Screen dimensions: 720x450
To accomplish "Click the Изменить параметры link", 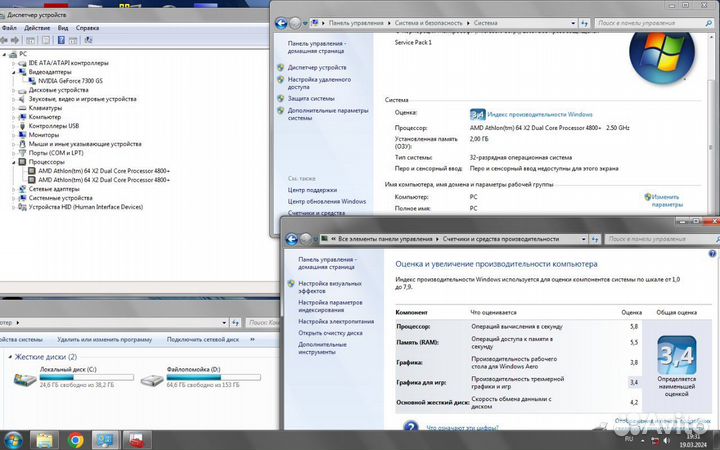I will 665,197.
